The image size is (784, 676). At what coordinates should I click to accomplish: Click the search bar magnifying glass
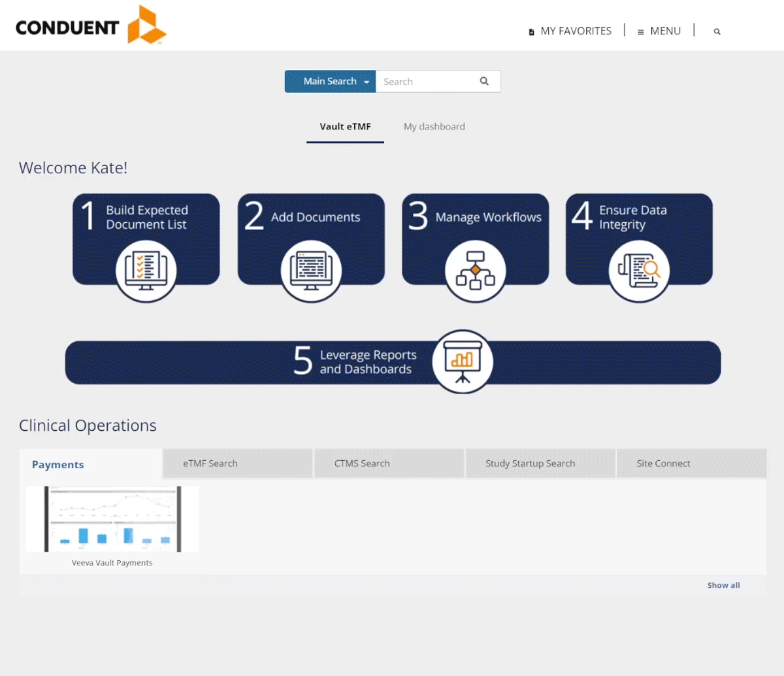[x=484, y=81]
